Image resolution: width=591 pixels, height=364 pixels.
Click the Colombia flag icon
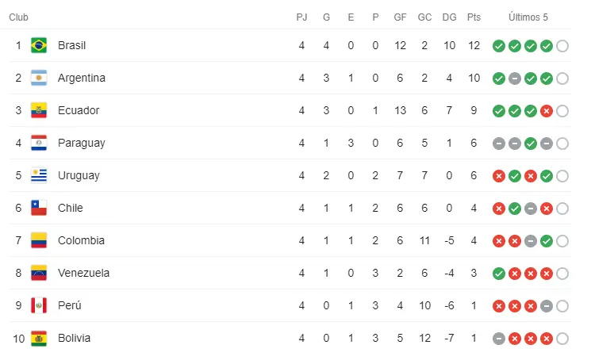(39, 240)
